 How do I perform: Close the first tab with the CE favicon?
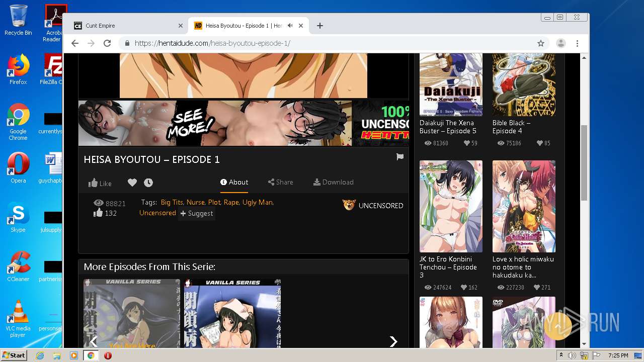[x=181, y=26]
